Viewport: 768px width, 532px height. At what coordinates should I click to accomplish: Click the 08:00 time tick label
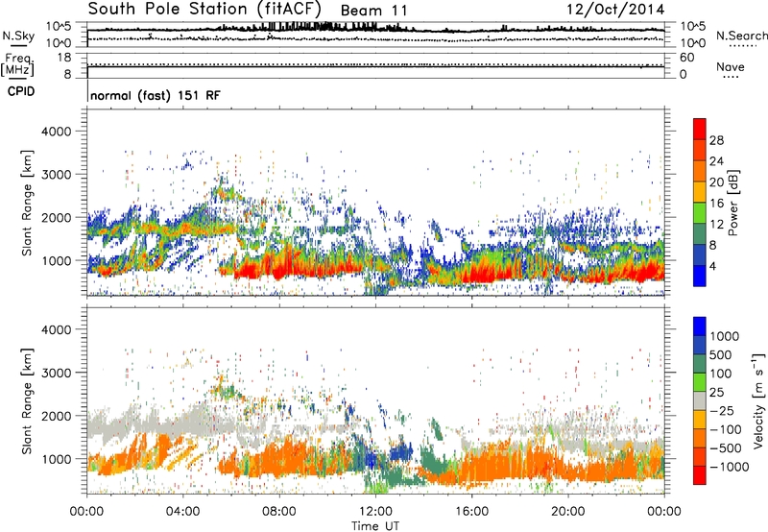click(279, 512)
